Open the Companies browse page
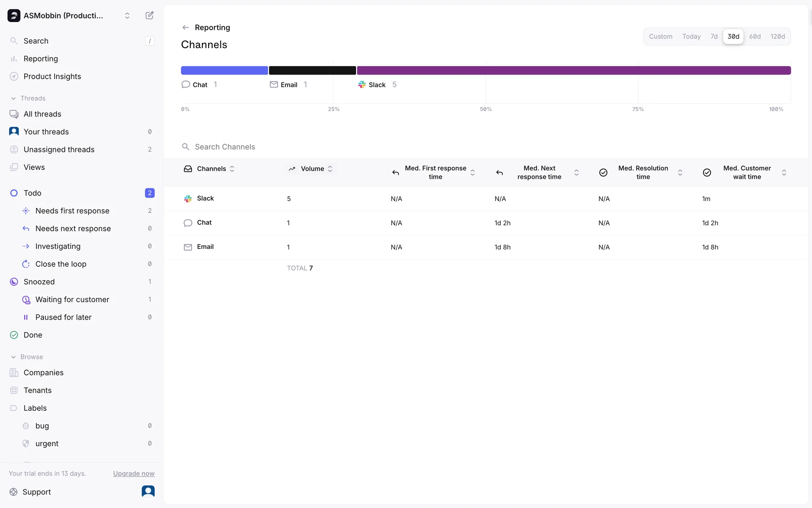This screenshot has height=508, width=812. (x=43, y=373)
